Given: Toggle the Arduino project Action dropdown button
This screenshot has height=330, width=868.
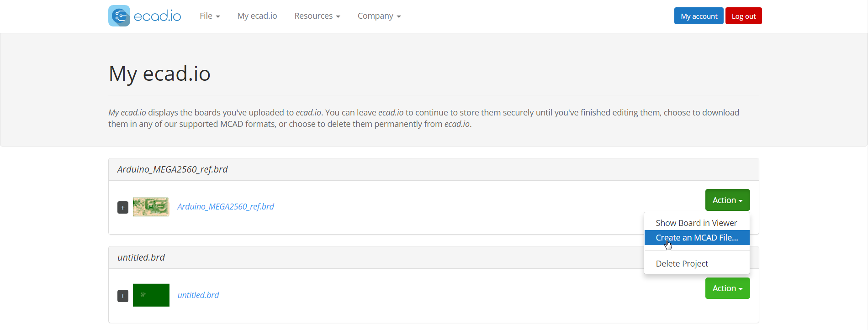Looking at the screenshot, I should [727, 200].
